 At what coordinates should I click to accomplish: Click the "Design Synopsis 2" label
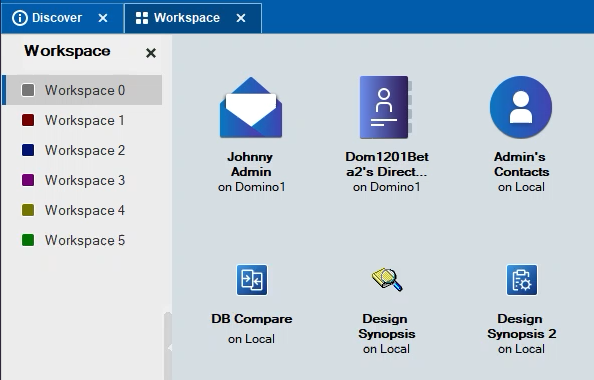tap(522, 326)
